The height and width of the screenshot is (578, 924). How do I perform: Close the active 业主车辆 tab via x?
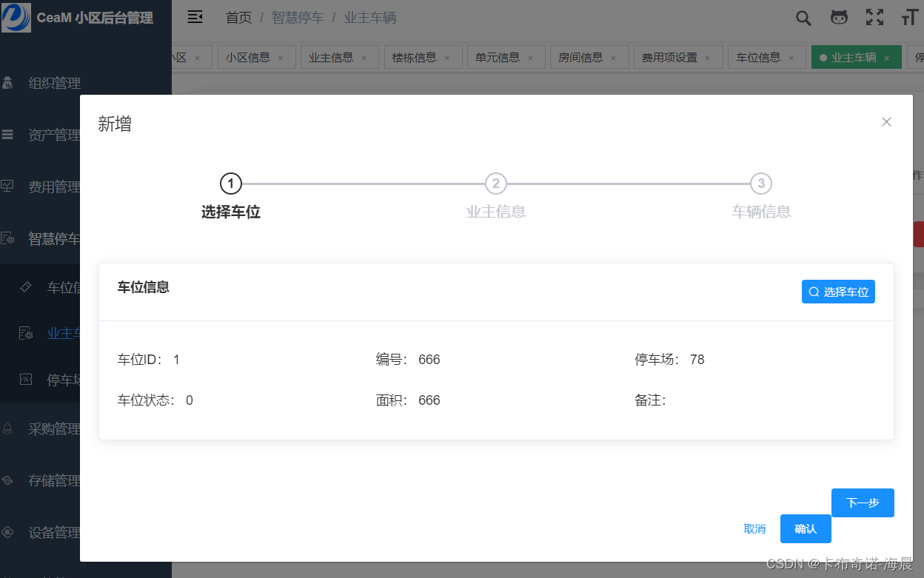[886, 58]
